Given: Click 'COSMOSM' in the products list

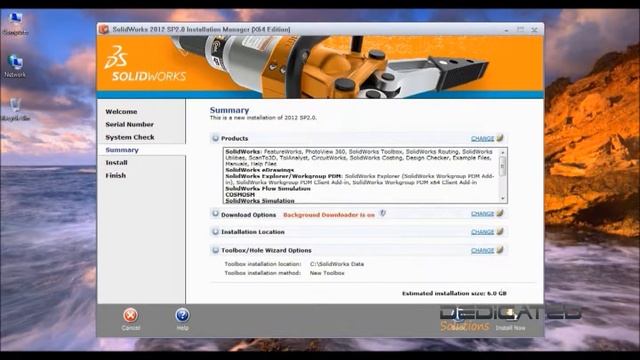Looking at the screenshot, I should click(240, 195).
